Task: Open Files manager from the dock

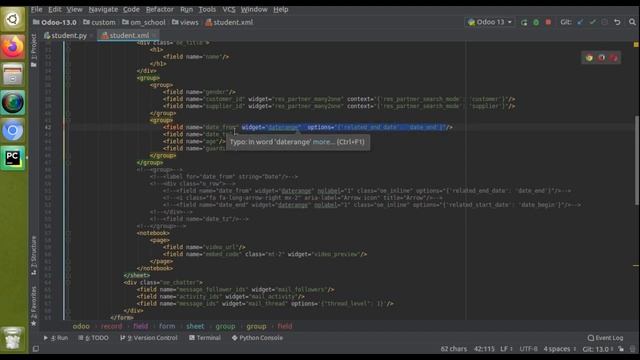Action: click(13, 75)
